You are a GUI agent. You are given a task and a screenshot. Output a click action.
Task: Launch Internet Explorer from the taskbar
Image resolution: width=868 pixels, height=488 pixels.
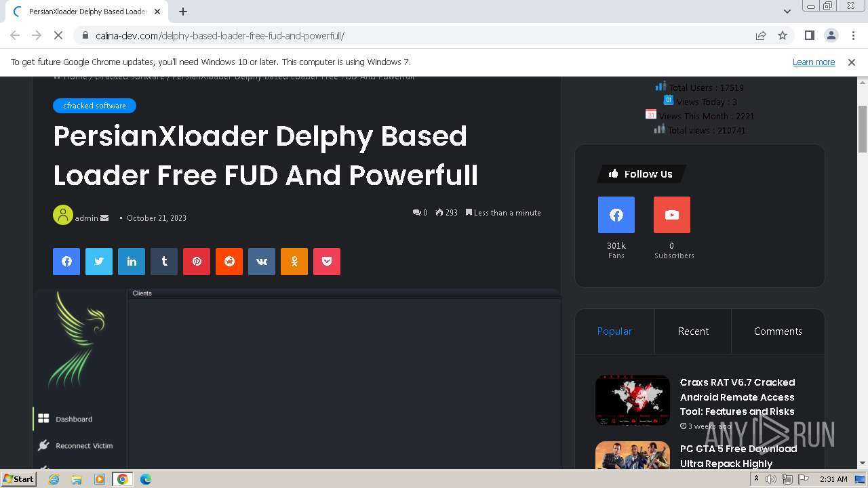pos(54,479)
